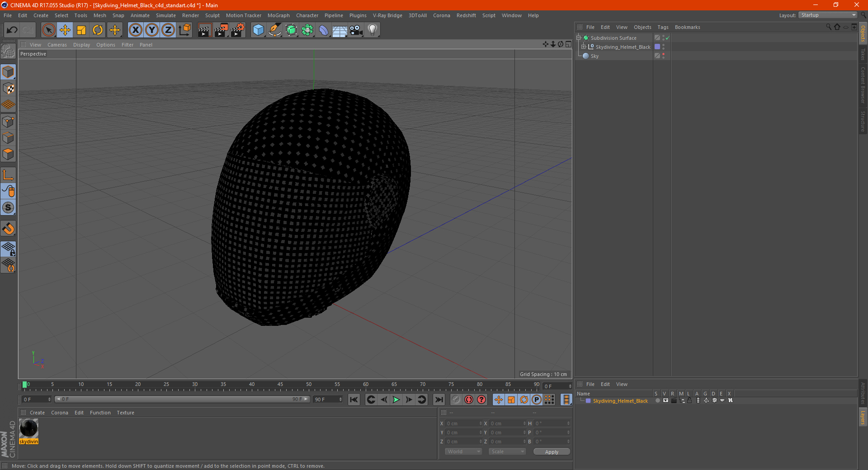This screenshot has width=868, height=470.
Task: Click the X position field
Action: pos(463,423)
